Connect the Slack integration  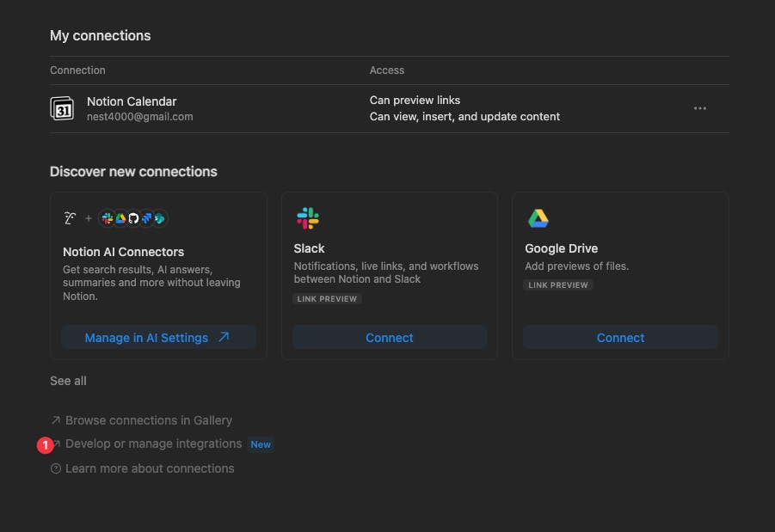390,338
